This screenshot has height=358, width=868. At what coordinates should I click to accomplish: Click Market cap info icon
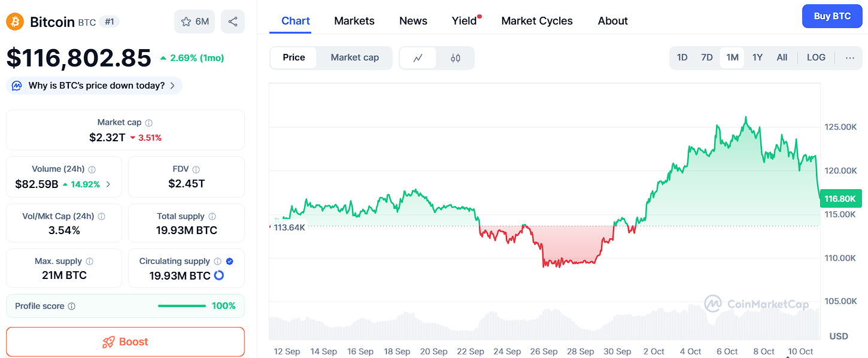(148, 123)
